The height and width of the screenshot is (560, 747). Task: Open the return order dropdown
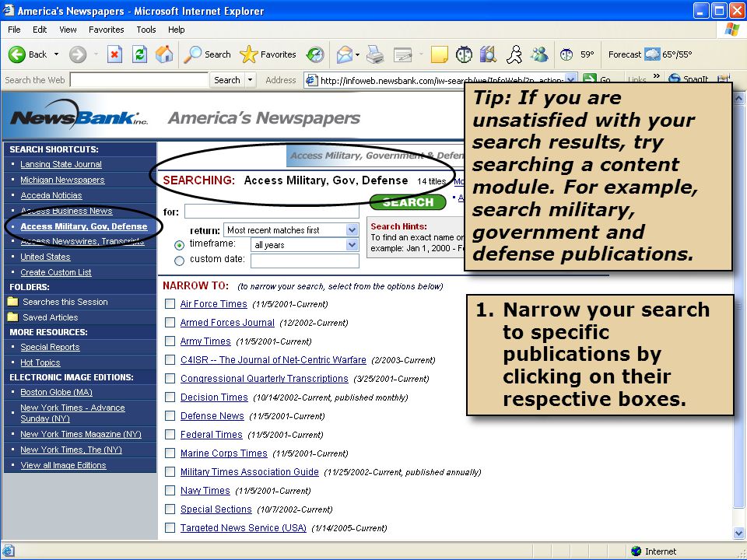pos(291,230)
